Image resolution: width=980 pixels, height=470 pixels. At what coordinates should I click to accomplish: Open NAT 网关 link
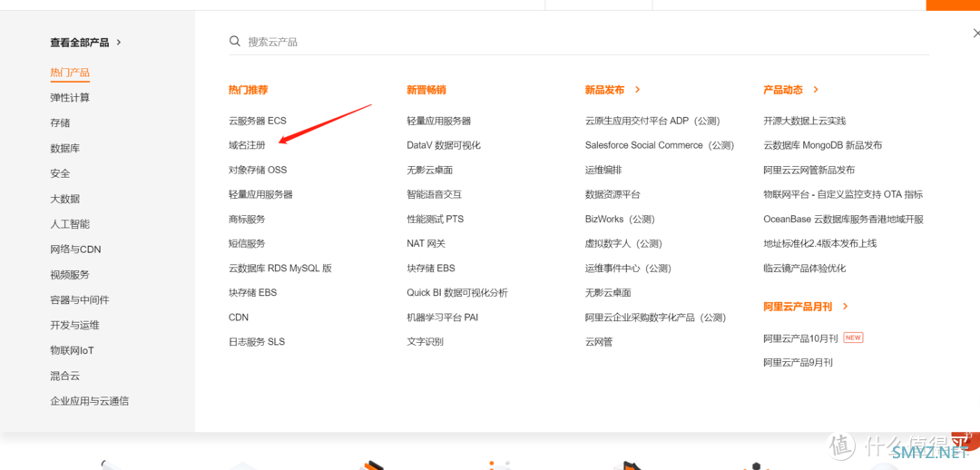point(426,244)
